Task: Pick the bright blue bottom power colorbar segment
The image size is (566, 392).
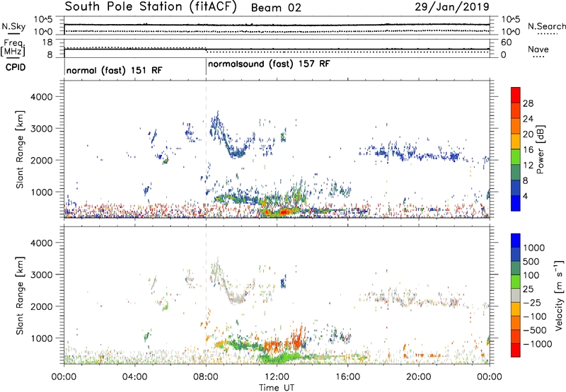Action: 516,203
